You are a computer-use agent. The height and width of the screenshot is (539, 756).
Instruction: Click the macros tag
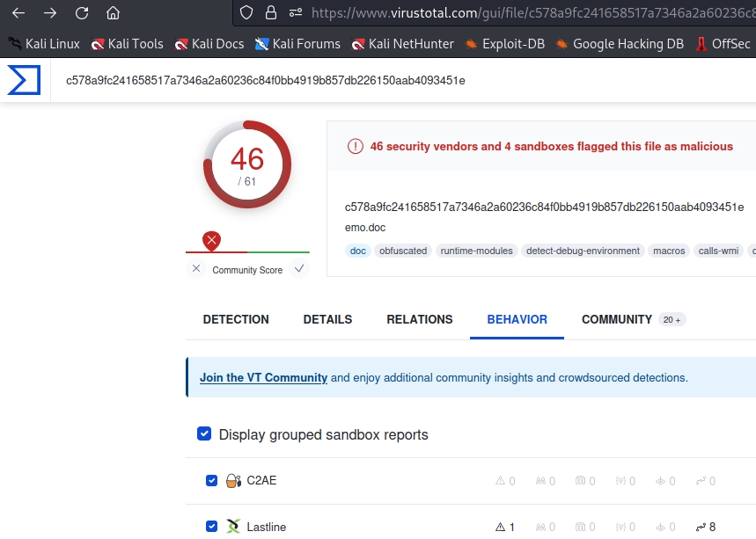669,251
